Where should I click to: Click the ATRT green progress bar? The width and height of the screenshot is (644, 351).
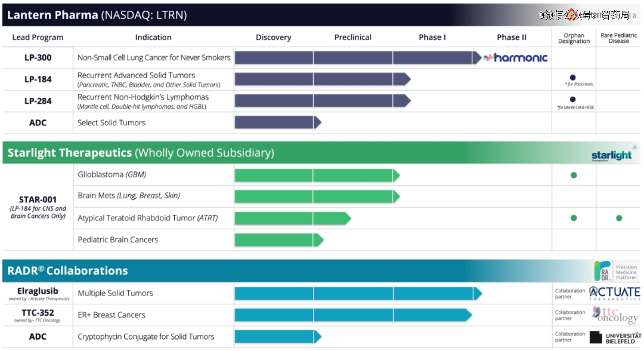tap(293, 218)
